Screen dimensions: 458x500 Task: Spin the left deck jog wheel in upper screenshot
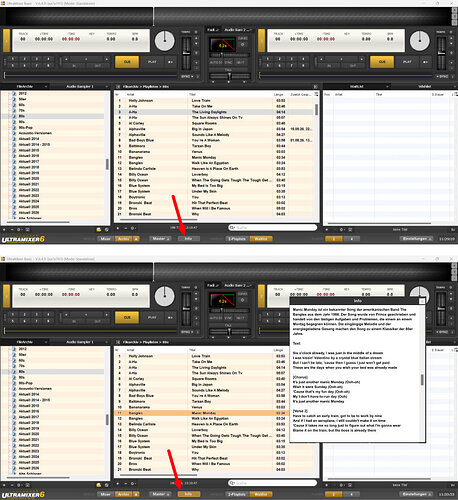coord(165,41)
